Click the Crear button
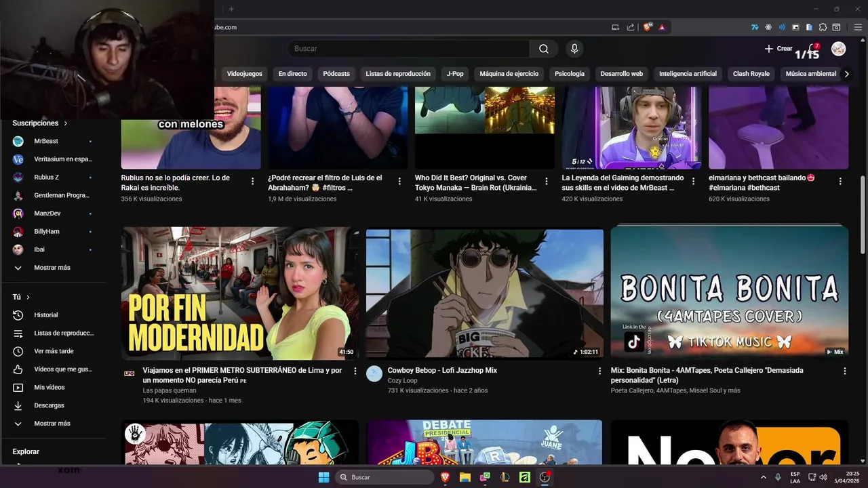Image resolution: width=868 pixels, height=488 pixels. [x=778, y=49]
